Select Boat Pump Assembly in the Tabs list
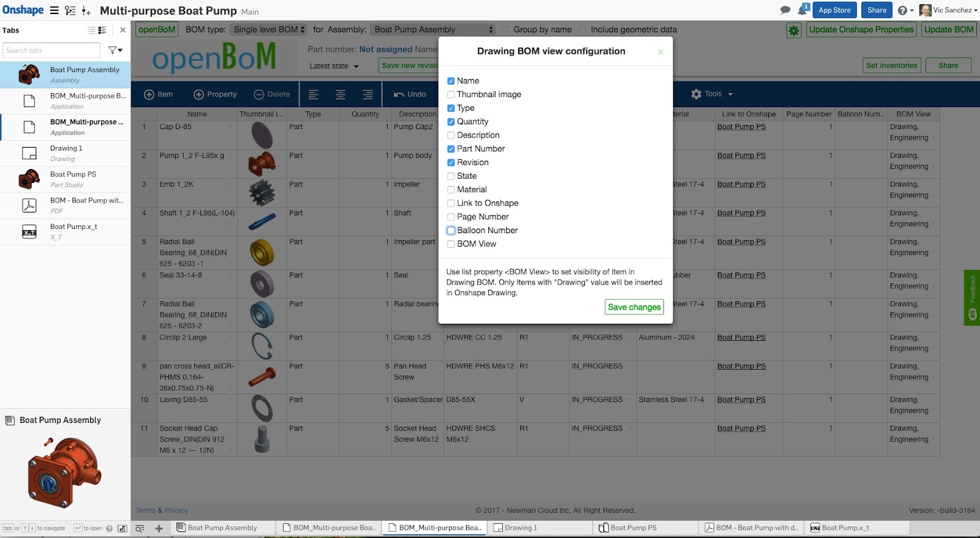The image size is (980, 538). coord(65,75)
